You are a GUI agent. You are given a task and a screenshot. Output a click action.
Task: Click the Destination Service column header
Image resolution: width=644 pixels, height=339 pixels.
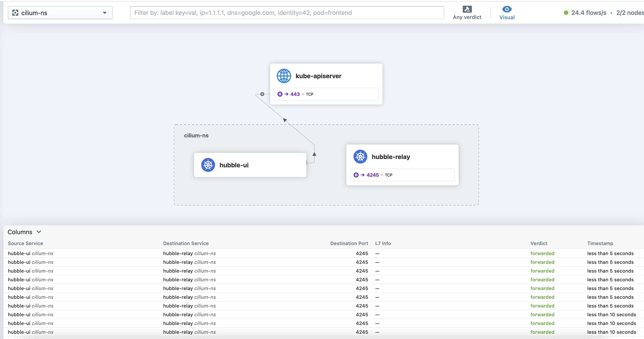(186, 243)
